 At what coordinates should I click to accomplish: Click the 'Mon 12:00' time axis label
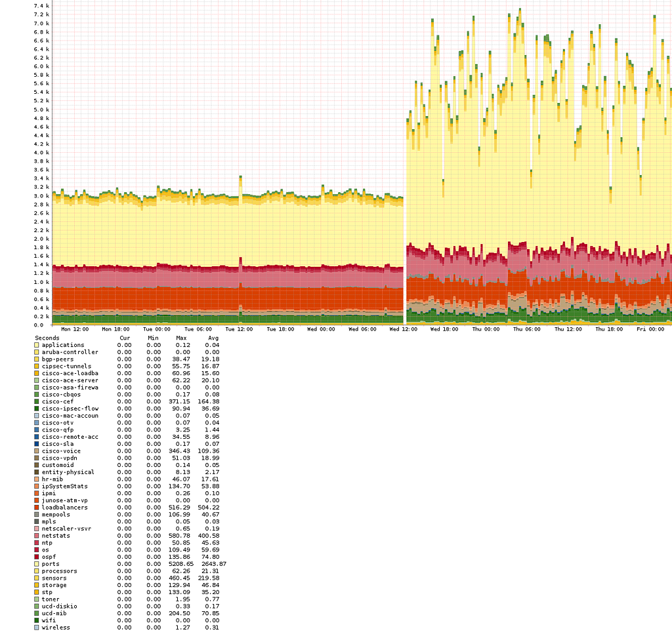coord(75,329)
